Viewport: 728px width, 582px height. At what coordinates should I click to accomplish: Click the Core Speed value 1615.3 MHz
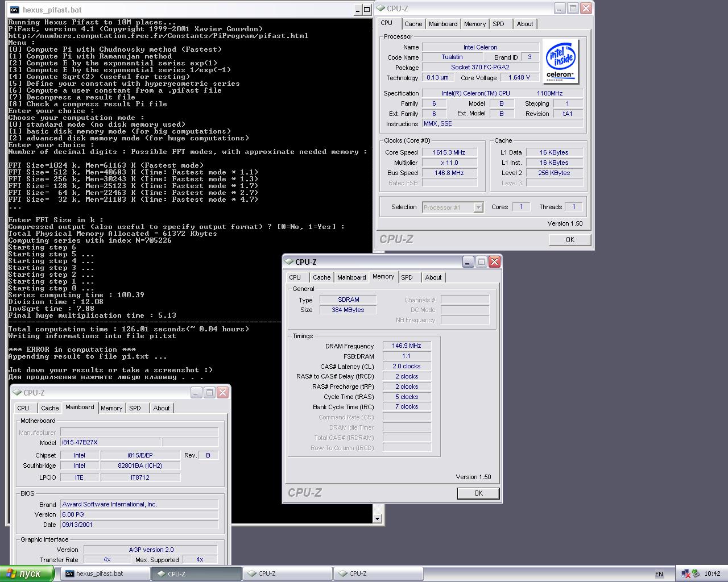(x=449, y=152)
